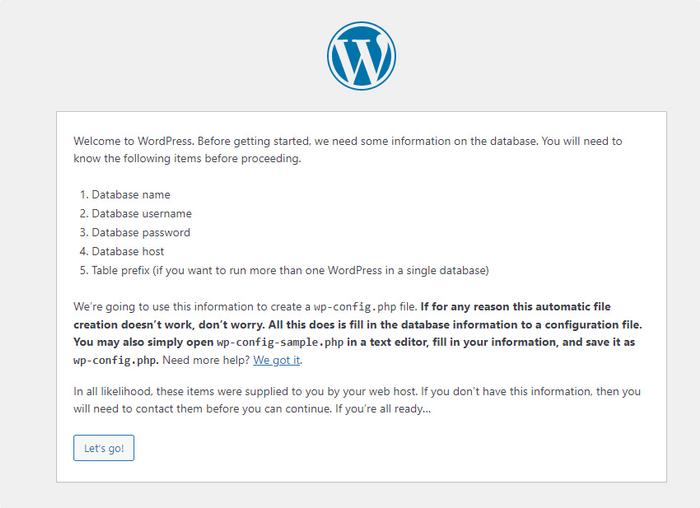Viewport: 700px width, 508px height.
Task: Click "web host" in the last paragraph
Action: 356,390
